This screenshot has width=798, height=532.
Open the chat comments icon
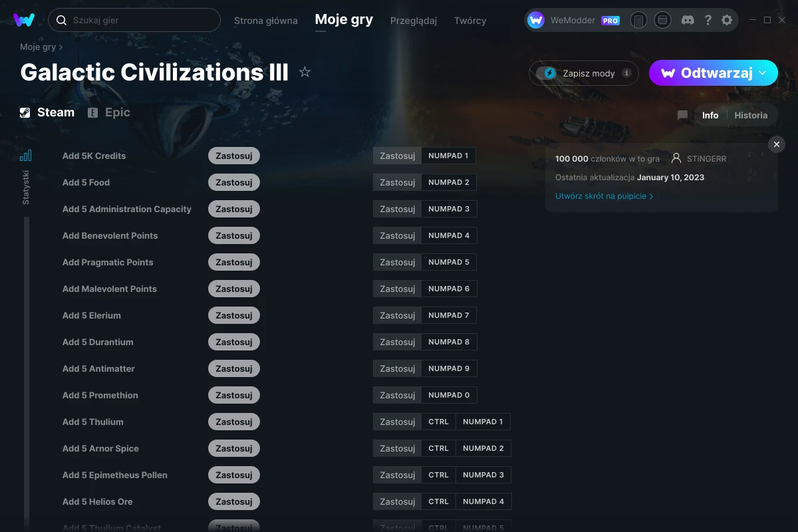[682, 115]
